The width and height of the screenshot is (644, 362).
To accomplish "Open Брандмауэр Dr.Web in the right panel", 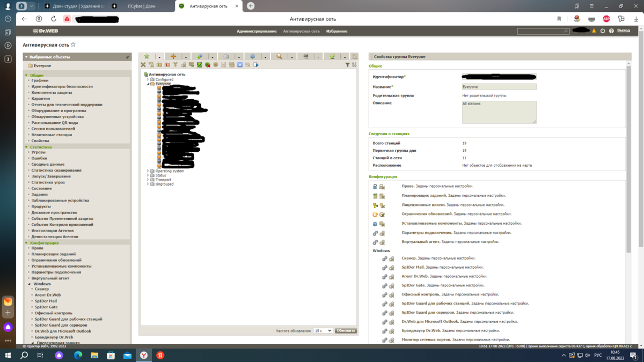I will [x=421, y=330].
